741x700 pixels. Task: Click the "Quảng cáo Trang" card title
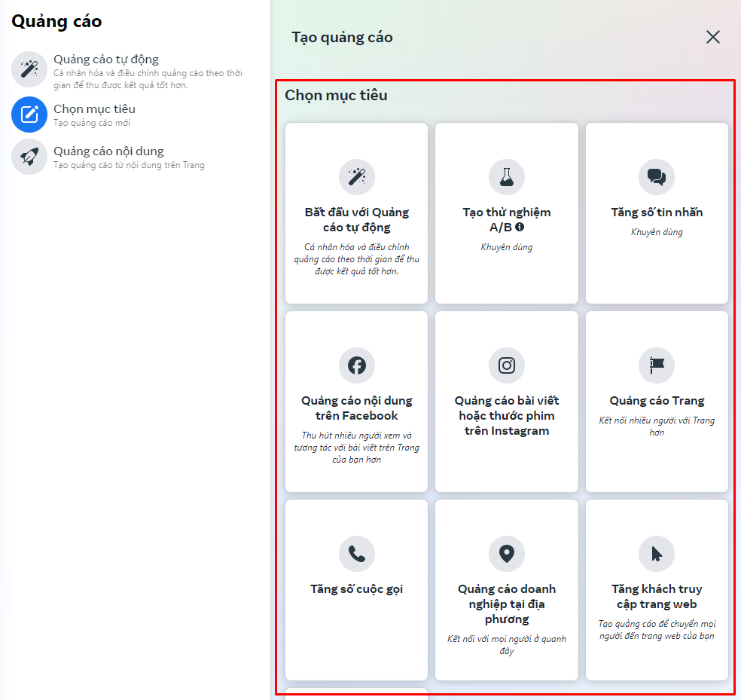[x=657, y=401]
